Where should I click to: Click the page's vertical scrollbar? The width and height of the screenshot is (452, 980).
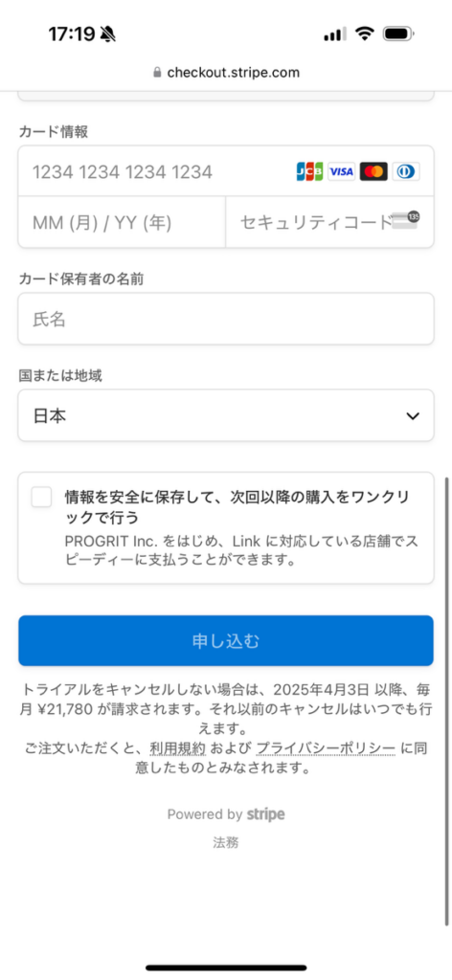[447, 702]
